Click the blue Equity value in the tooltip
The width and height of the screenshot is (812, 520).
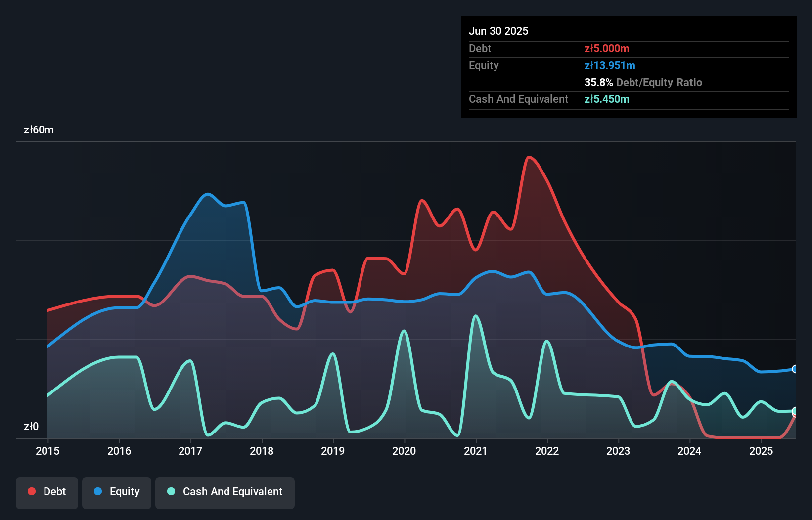click(x=610, y=65)
